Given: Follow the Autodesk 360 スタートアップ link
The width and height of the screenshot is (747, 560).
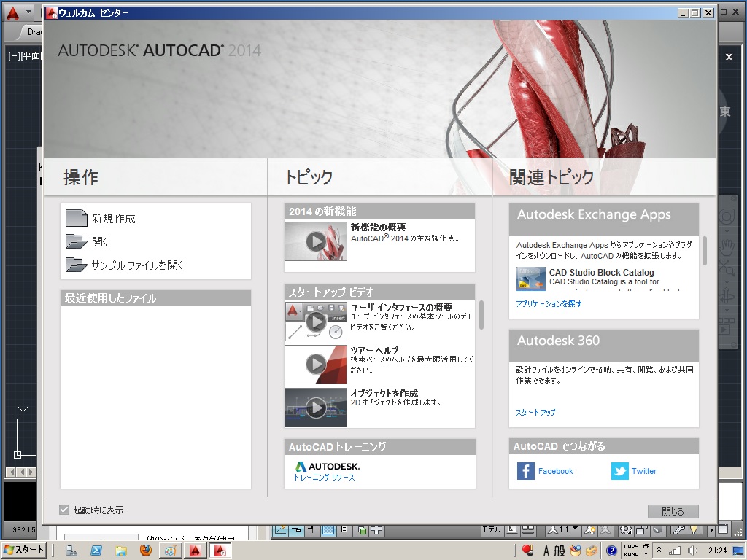Looking at the screenshot, I should pyautogui.click(x=535, y=413).
